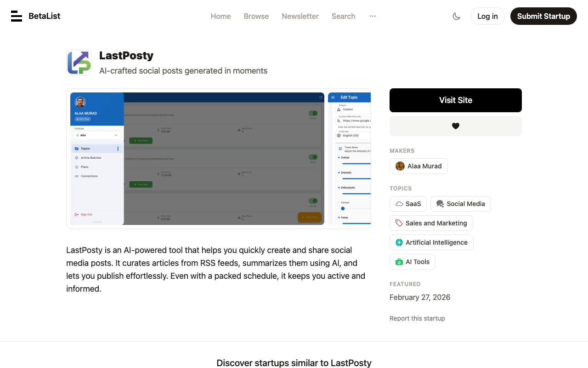Toggle dark mode moon icon

point(456,16)
